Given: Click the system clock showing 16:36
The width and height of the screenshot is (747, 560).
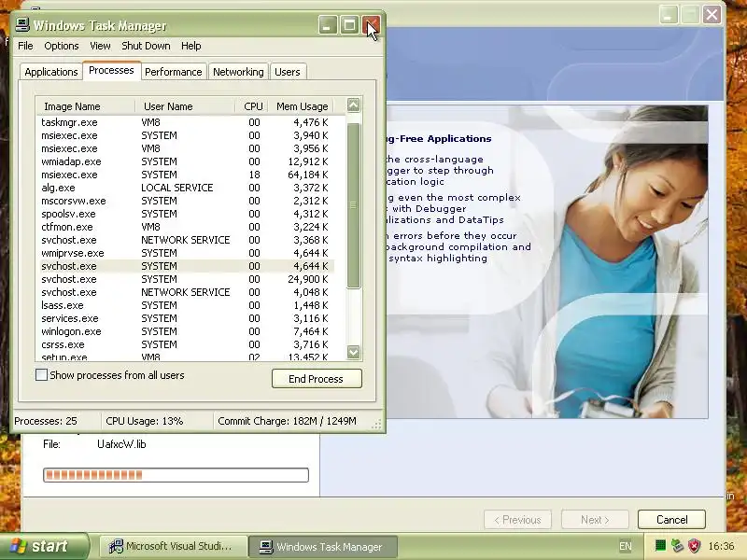Looking at the screenshot, I should 721,546.
